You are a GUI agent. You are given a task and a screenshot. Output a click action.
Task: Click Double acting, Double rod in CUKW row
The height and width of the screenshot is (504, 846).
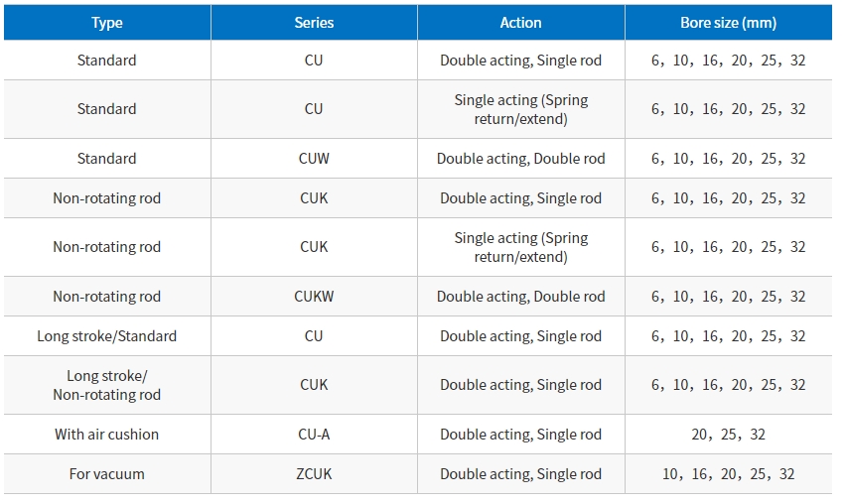pos(520,297)
